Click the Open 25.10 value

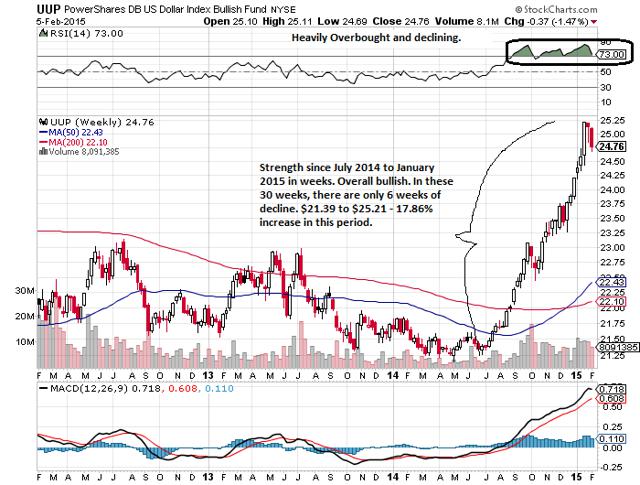pyautogui.click(x=230, y=21)
